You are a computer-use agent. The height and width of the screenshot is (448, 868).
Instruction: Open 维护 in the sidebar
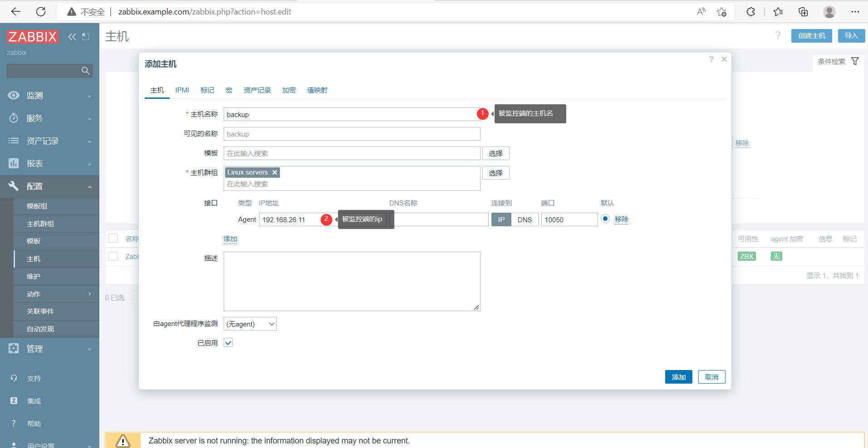pyautogui.click(x=57, y=277)
